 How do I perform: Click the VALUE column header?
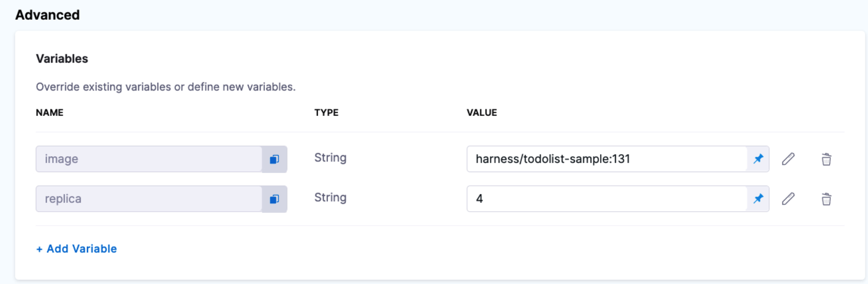tap(482, 113)
